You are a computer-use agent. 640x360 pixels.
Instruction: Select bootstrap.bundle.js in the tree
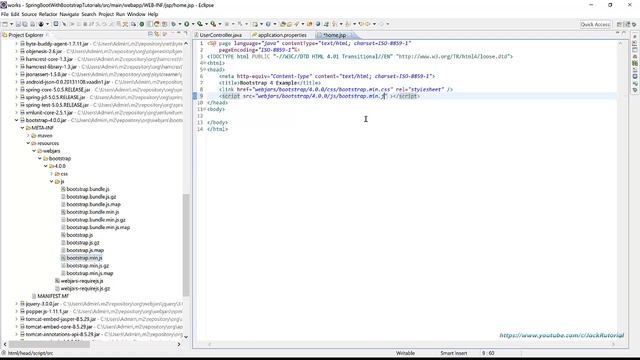point(88,189)
